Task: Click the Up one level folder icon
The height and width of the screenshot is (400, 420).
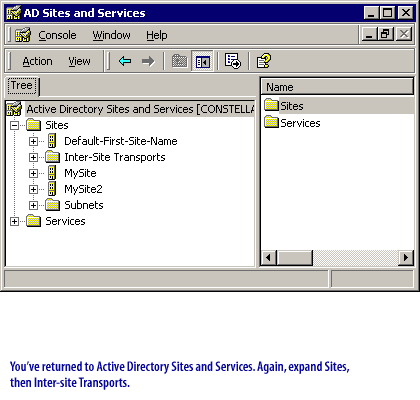Action: (179, 61)
